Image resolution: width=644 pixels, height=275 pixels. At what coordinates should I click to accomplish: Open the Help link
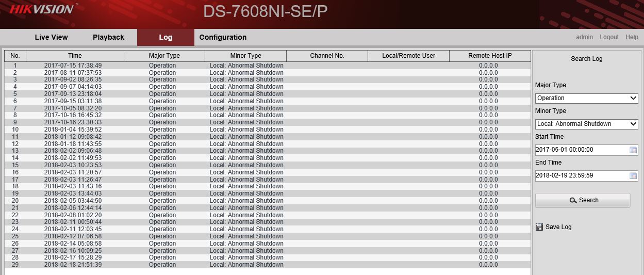point(632,37)
